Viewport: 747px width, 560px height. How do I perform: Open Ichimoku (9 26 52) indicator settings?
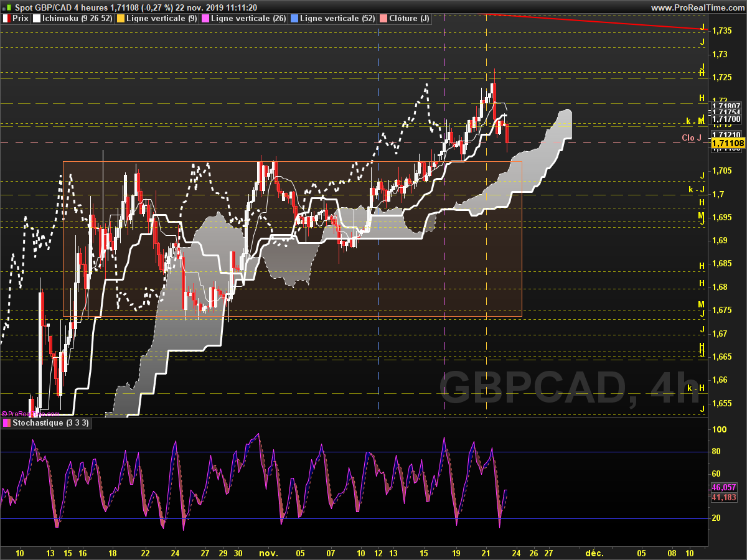point(73,19)
